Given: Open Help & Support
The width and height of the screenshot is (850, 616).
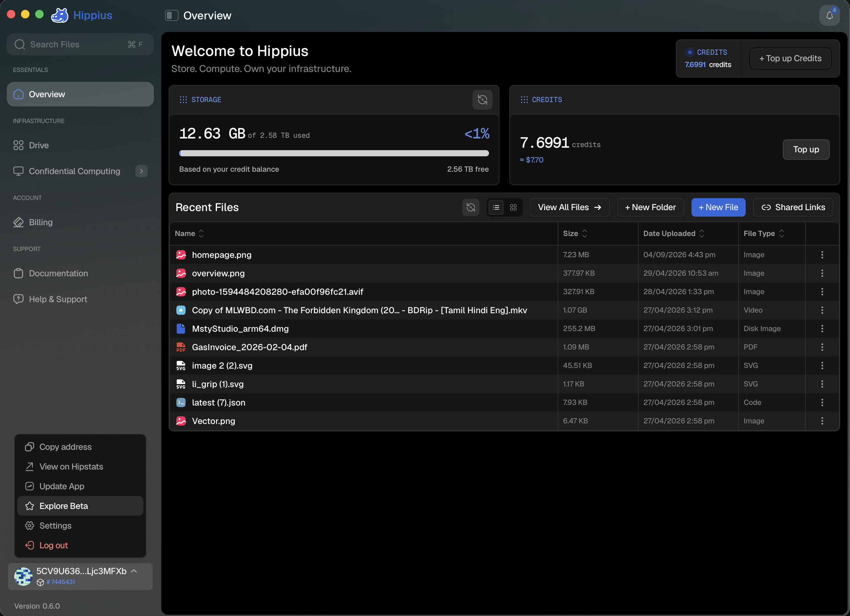Looking at the screenshot, I should pos(80,299).
